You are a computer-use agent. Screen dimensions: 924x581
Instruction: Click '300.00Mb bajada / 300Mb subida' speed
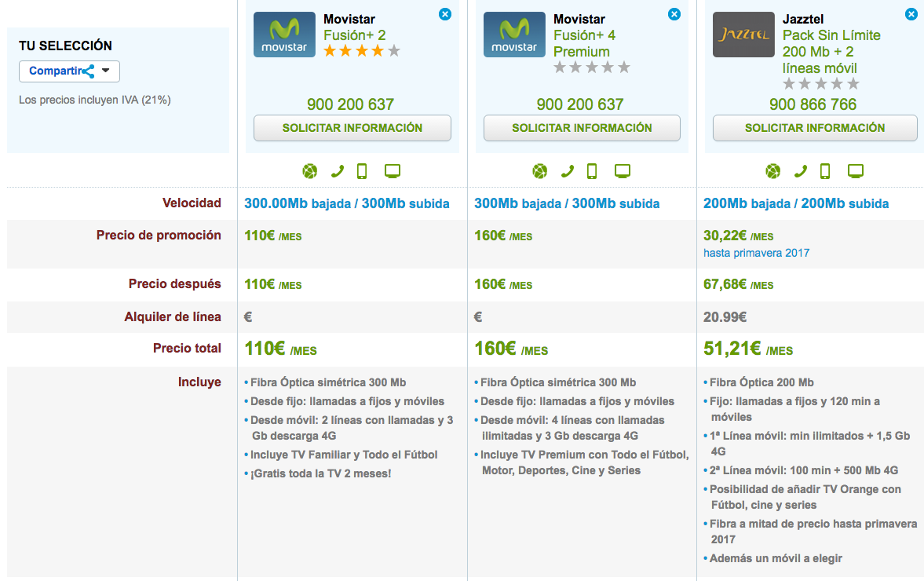[346, 203]
